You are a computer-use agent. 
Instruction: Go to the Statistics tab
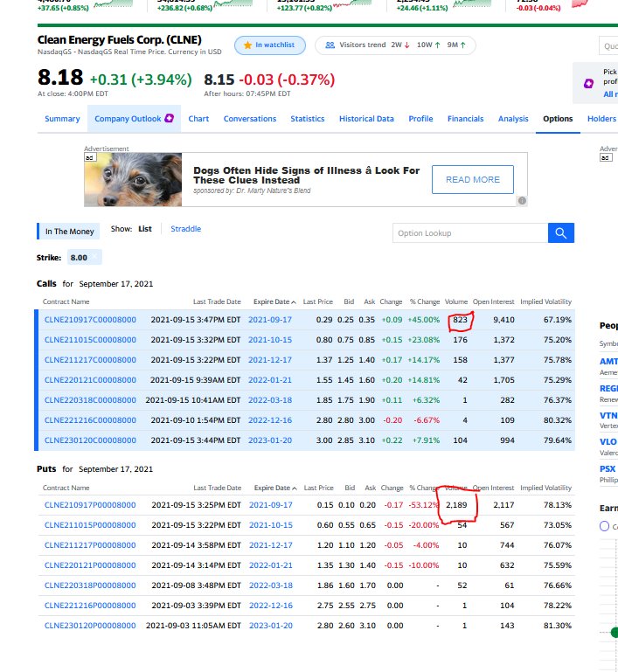pyautogui.click(x=308, y=119)
